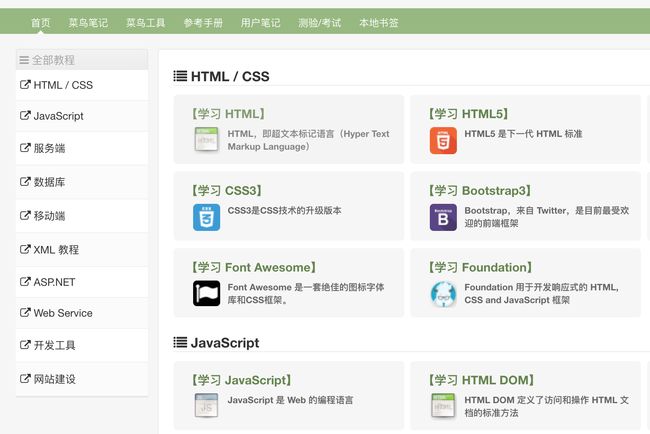Open the 【学习 Bootstrap3】 tutorial title
Image resolution: width=650 pixels, height=434 pixels.
pos(480,191)
